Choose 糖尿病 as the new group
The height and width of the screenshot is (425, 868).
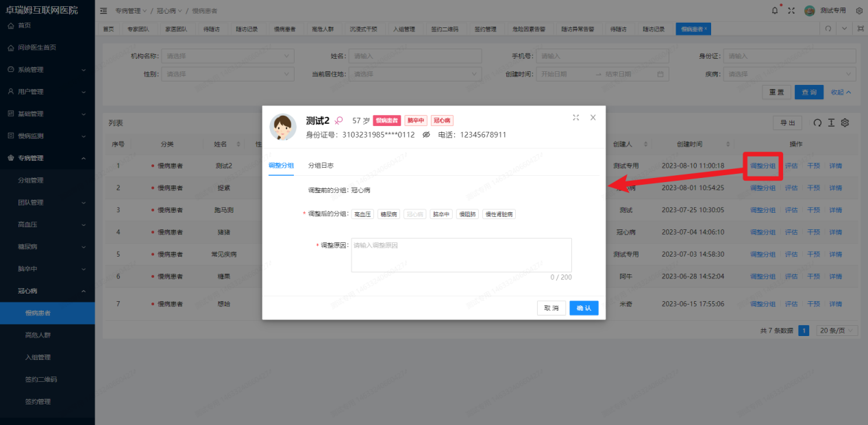point(389,214)
